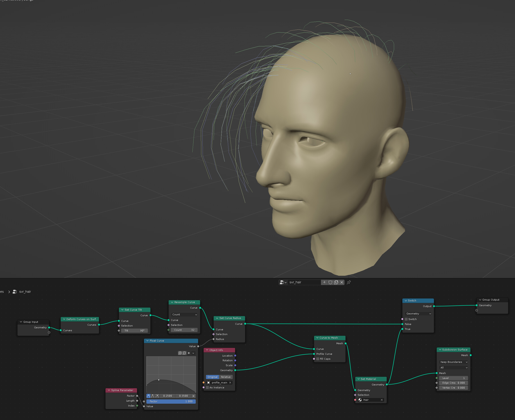Collapse the Curve to Mesh node

[x=317, y=338]
